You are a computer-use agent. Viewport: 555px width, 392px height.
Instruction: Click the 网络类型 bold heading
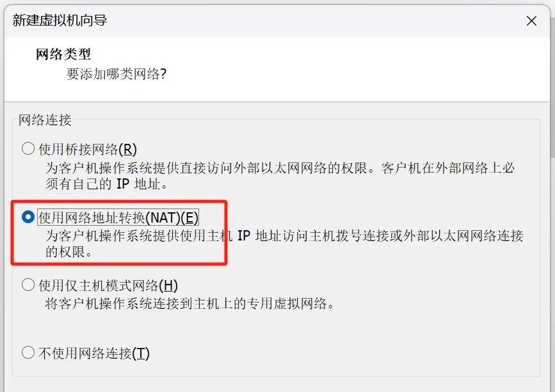[63, 54]
